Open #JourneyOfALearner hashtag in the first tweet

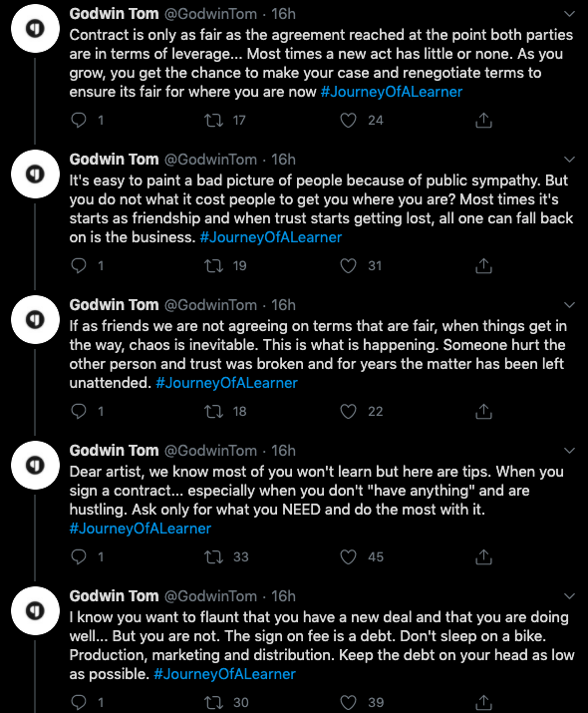[x=392, y=92]
